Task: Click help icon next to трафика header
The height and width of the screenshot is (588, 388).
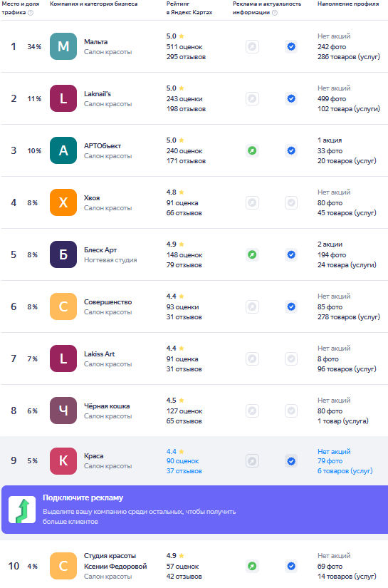Action: click(x=31, y=13)
